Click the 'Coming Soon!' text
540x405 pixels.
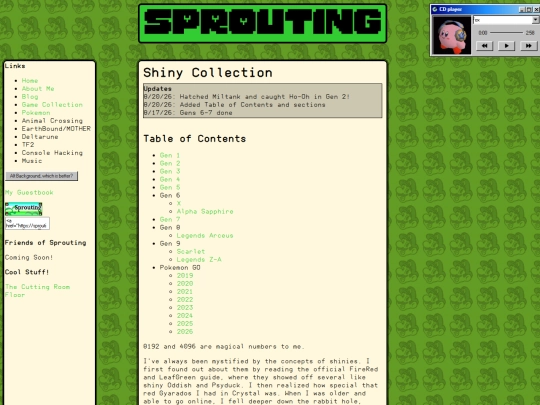point(29,258)
